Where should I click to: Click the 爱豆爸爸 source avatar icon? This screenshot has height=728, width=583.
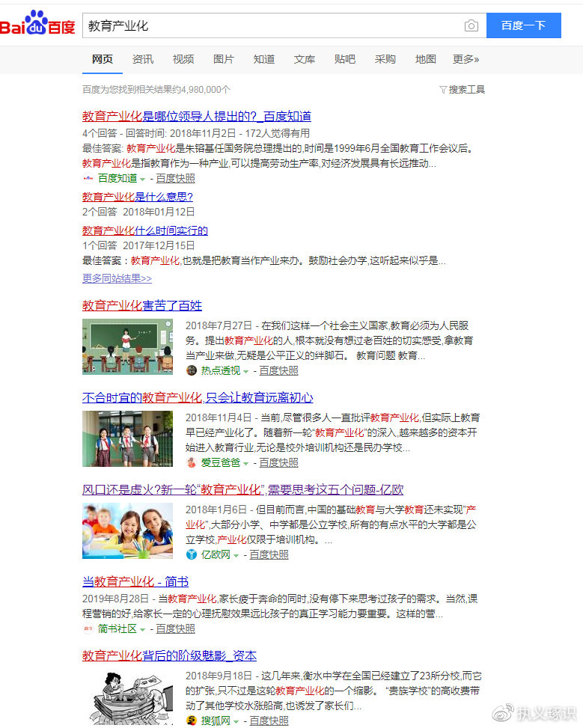(x=192, y=462)
